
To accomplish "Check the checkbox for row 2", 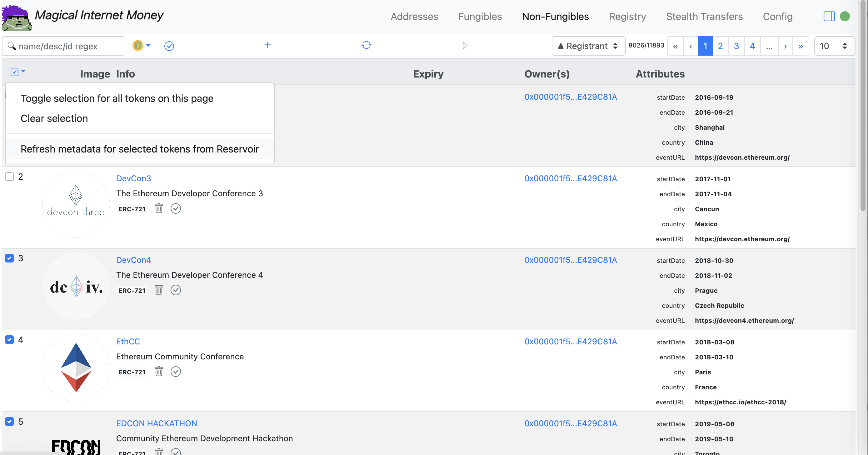I will click(9, 177).
